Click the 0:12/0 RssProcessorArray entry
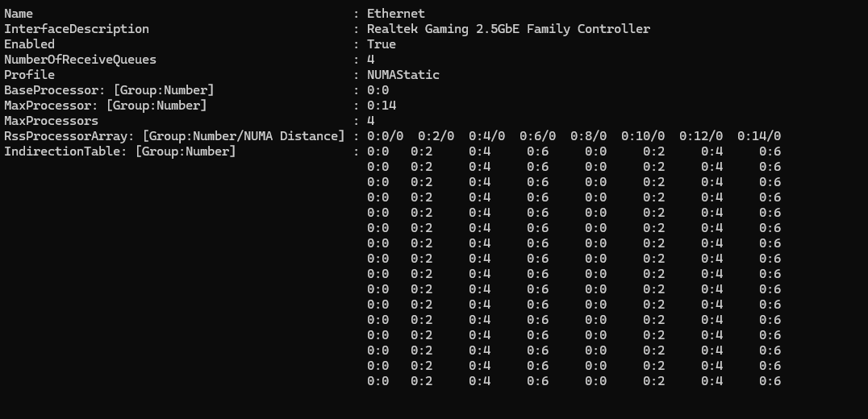This screenshot has height=419, width=868. [701, 136]
